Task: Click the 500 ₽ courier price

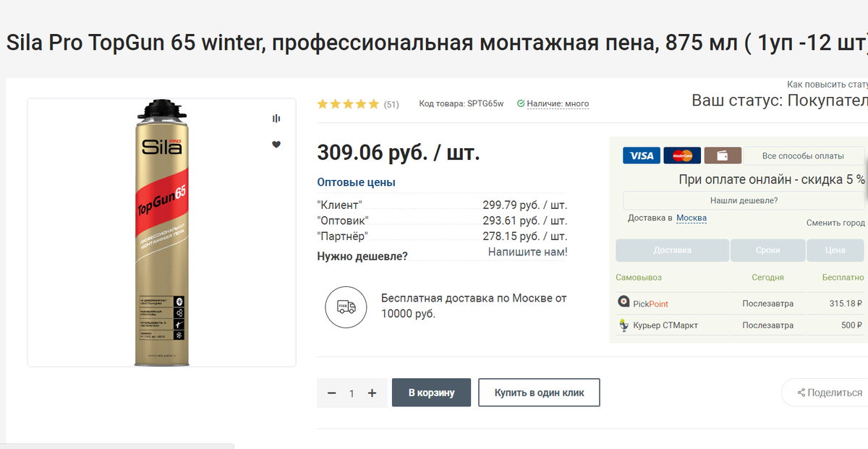Action: 852,325
